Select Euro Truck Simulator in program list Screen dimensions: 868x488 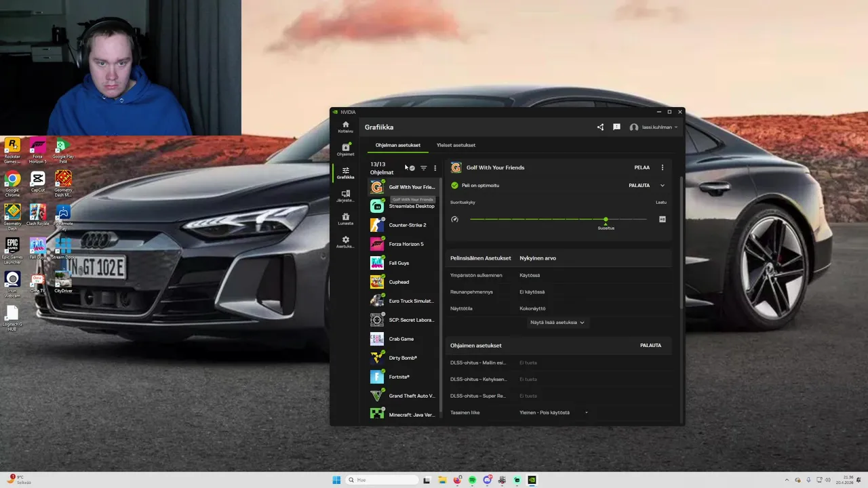(403, 301)
